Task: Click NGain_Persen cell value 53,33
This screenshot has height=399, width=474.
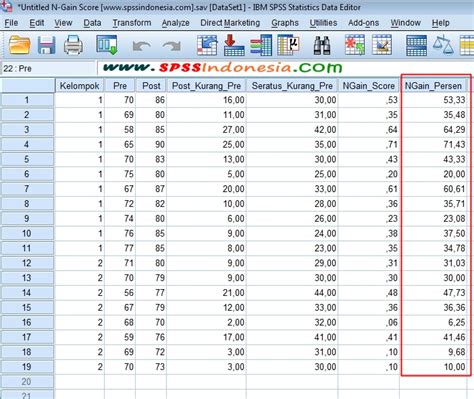Action: 434,100
